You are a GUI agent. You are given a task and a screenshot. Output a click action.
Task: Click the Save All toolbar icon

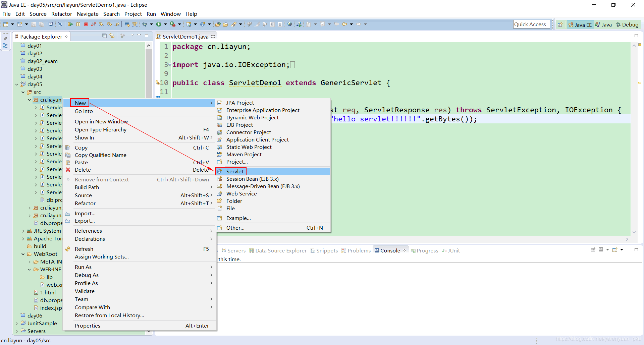point(41,24)
